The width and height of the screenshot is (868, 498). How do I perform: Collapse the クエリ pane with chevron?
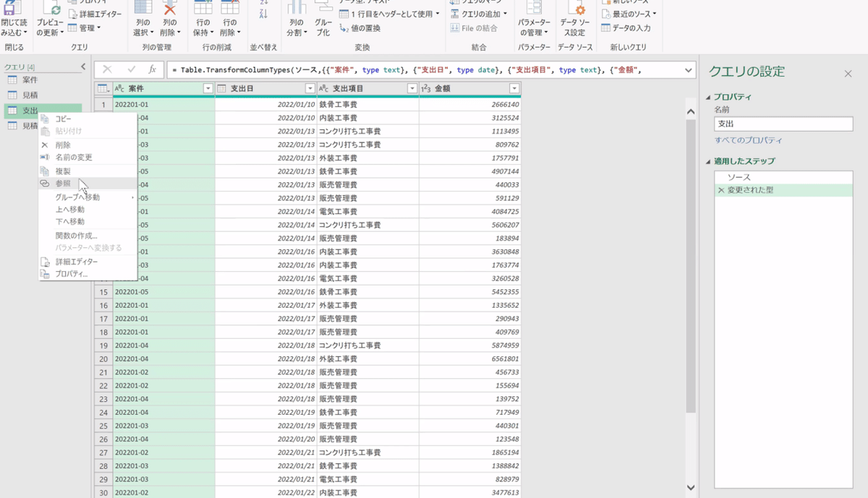pyautogui.click(x=83, y=67)
